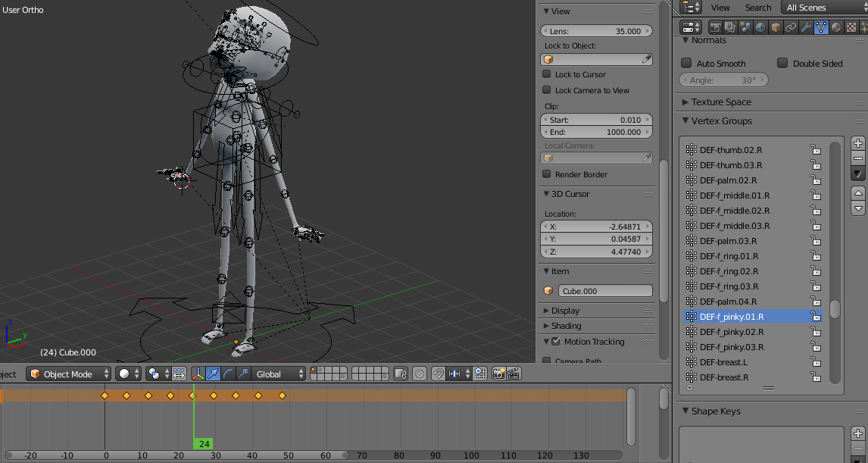Turn on the Double Sided checkbox
This screenshot has height=463, width=868.
coord(782,64)
